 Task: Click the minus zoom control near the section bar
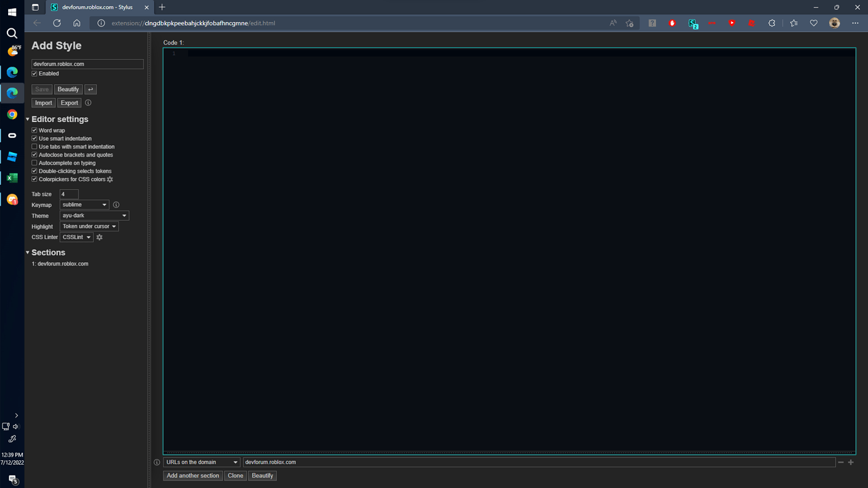coord(841,462)
